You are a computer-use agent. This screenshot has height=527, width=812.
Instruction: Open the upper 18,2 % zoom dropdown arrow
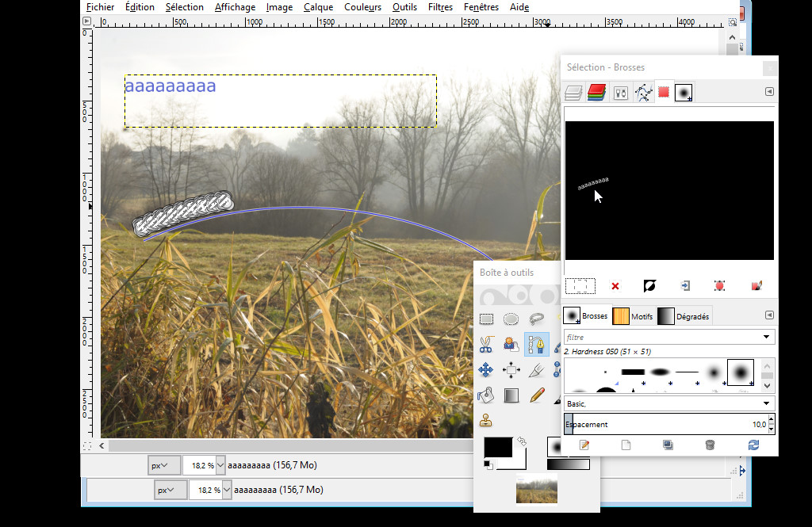(220, 465)
